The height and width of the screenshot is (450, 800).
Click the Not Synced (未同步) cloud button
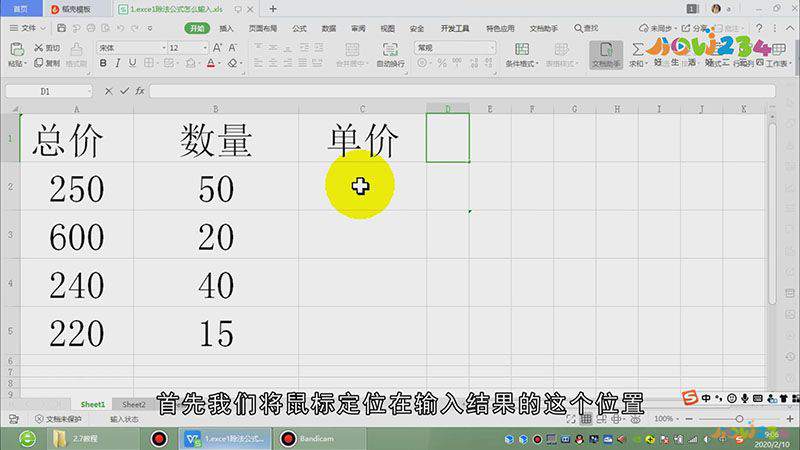[x=656, y=28]
